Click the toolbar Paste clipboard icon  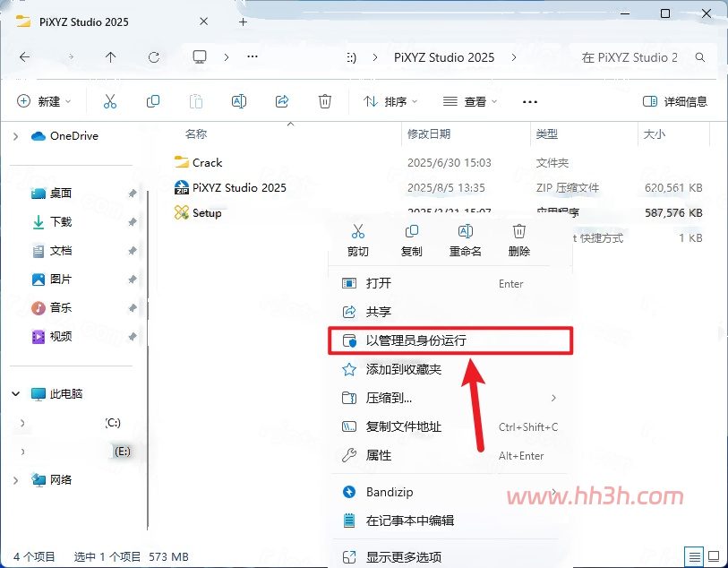coord(196,101)
